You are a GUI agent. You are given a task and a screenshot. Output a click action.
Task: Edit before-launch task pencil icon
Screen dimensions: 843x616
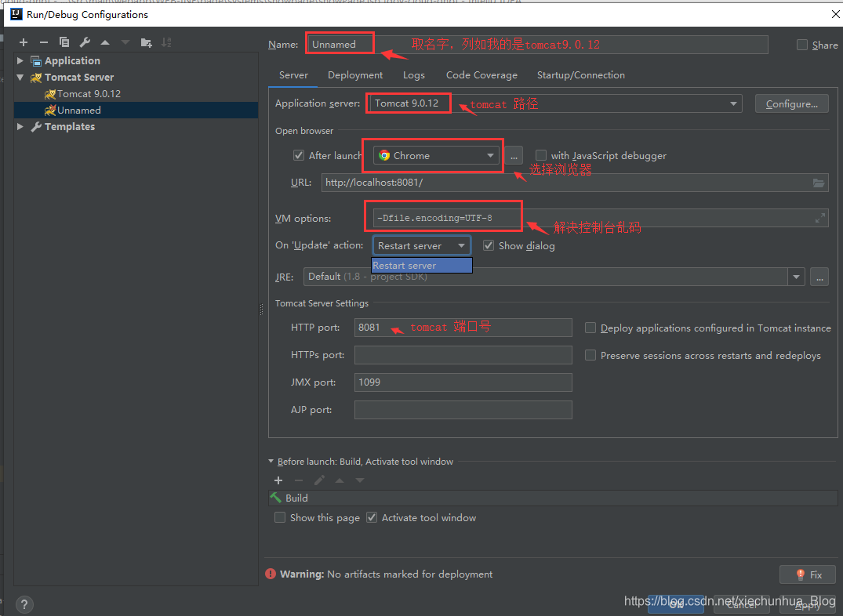pyautogui.click(x=319, y=480)
